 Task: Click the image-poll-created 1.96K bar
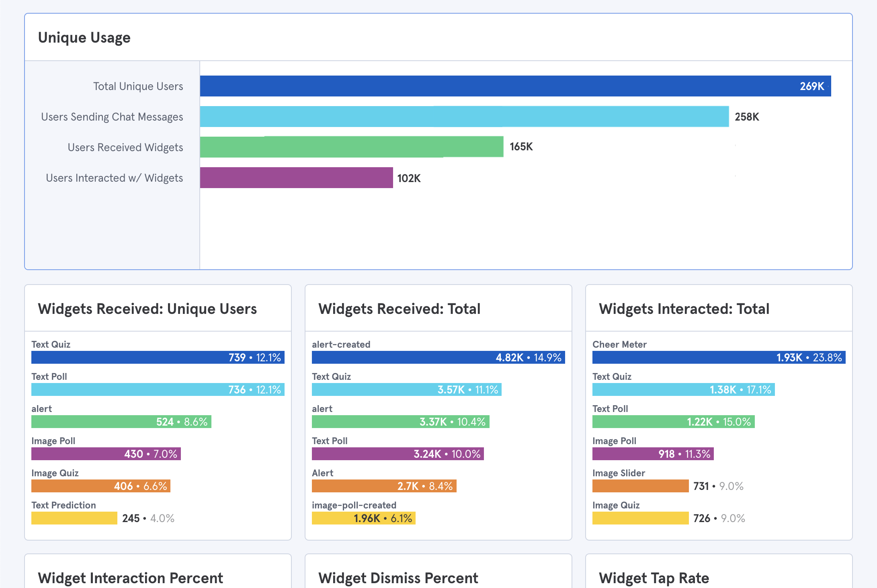(x=363, y=518)
